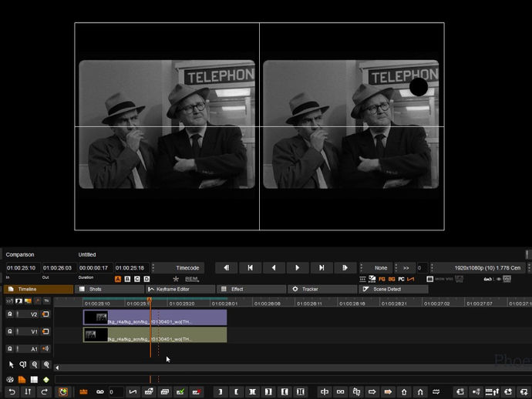Open the Scene Detect tab

pyautogui.click(x=393, y=289)
